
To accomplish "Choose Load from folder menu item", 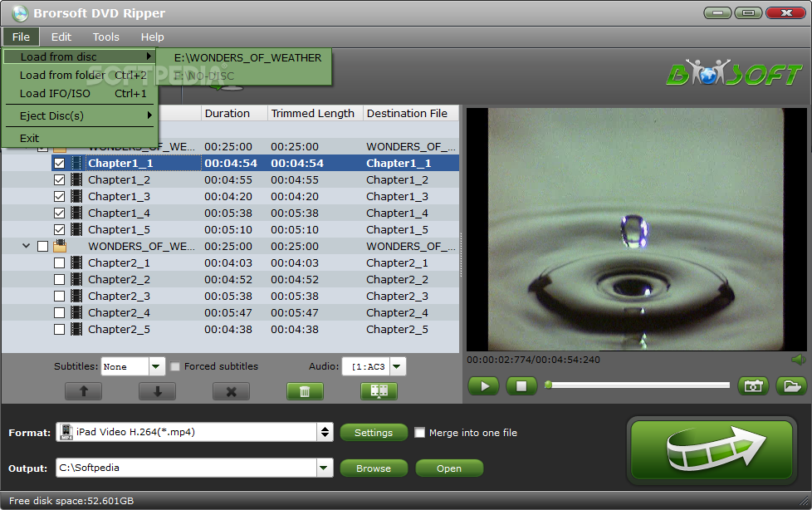I will 80,75.
